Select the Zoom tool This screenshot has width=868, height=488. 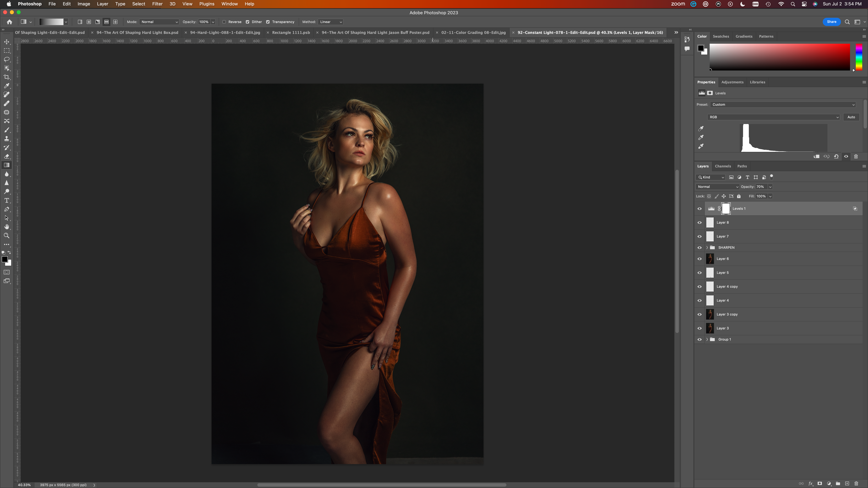click(7, 236)
